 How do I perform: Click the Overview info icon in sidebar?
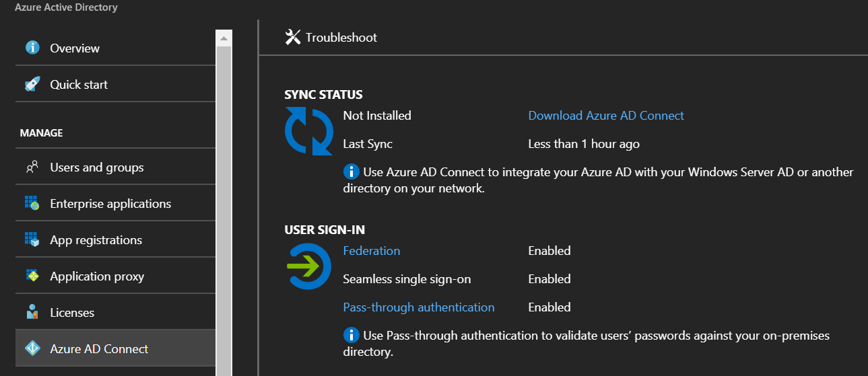click(32, 48)
